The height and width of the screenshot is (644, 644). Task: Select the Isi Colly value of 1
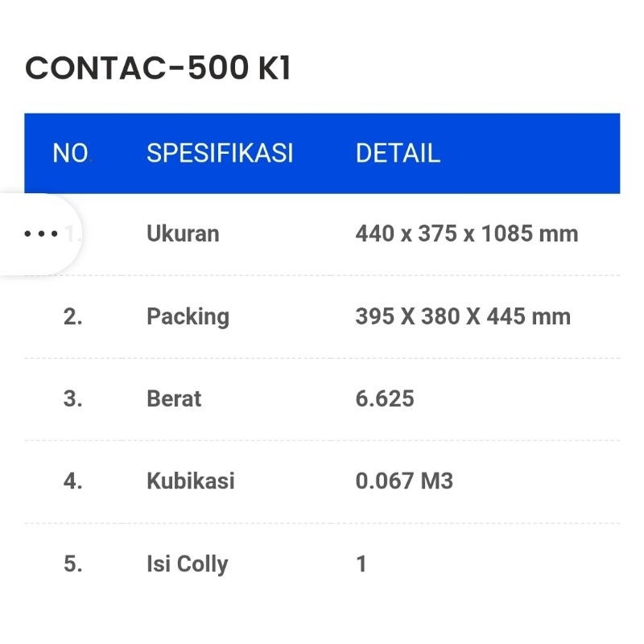[361, 563]
